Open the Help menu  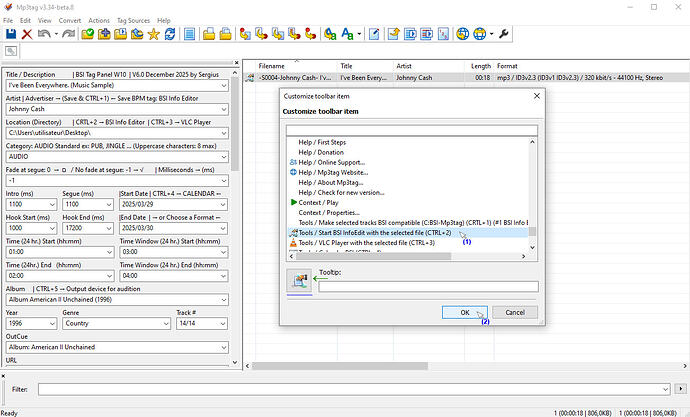coord(164,20)
